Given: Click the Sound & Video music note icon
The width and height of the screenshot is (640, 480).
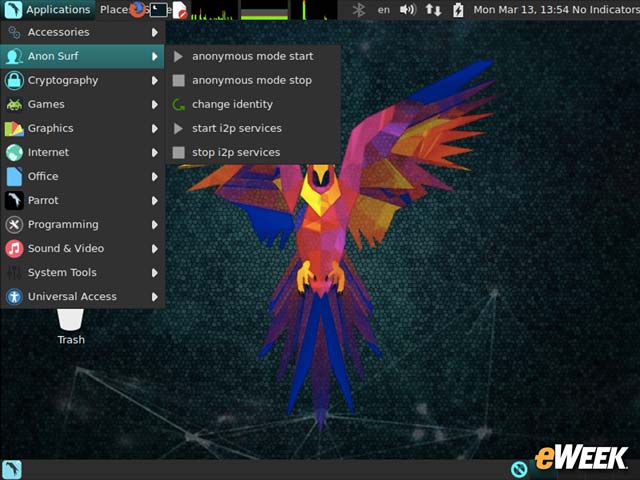Looking at the screenshot, I should pyautogui.click(x=14, y=249).
